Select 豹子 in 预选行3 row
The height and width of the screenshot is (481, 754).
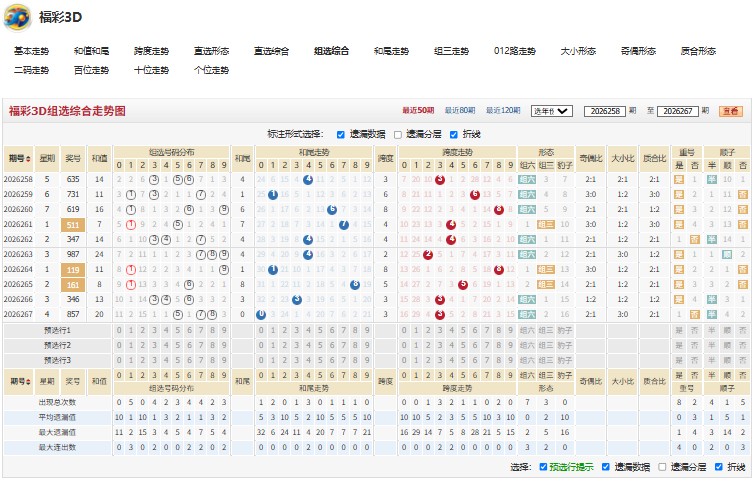tap(565, 360)
